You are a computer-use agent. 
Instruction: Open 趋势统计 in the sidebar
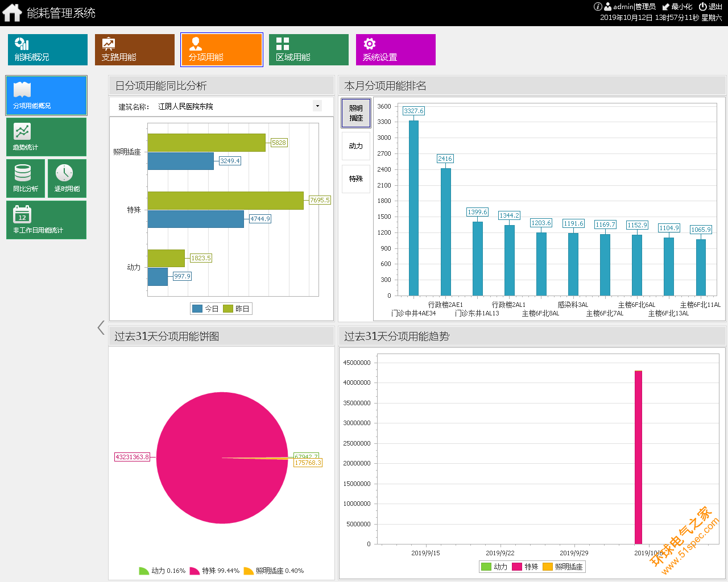(x=46, y=137)
